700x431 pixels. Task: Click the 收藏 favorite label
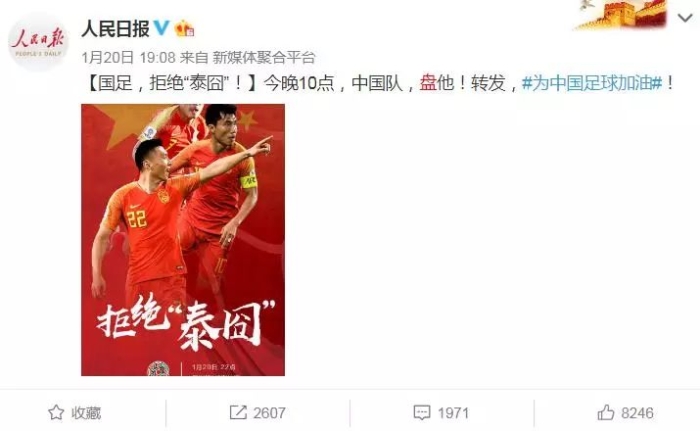(x=86, y=413)
